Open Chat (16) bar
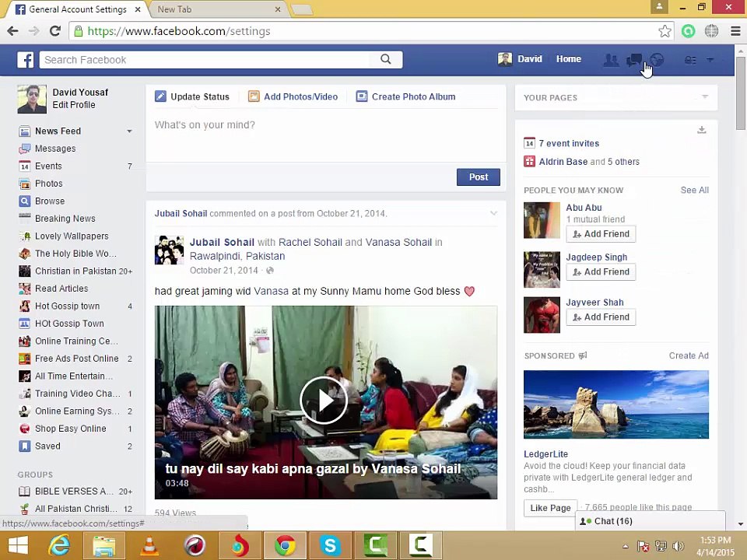747x560 pixels. pyautogui.click(x=651, y=521)
